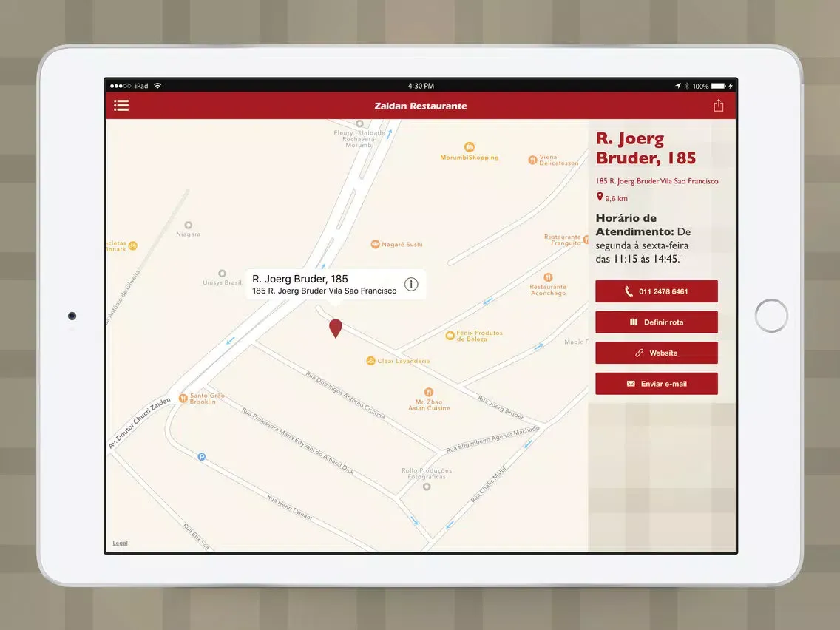Open the hamburger list menu
Viewport: 840px width, 630px height.
pyautogui.click(x=121, y=106)
